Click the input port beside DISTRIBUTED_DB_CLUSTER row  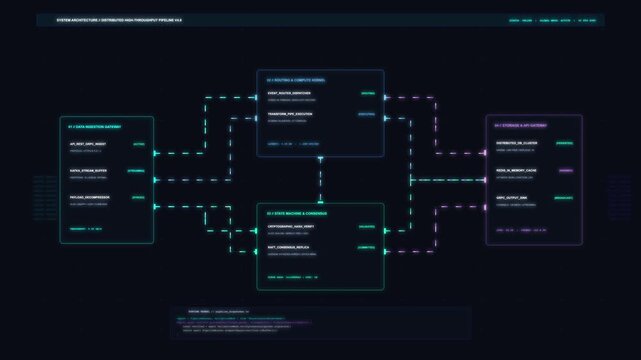click(486, 153)
